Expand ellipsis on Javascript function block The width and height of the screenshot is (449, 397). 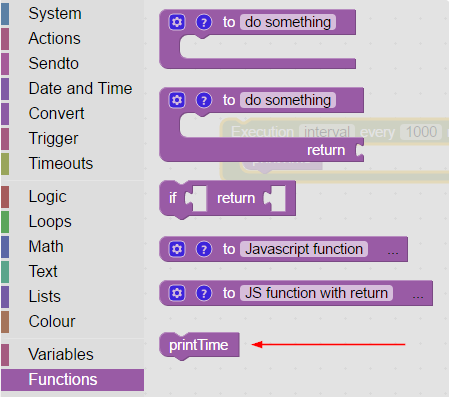tap(393, 252)
